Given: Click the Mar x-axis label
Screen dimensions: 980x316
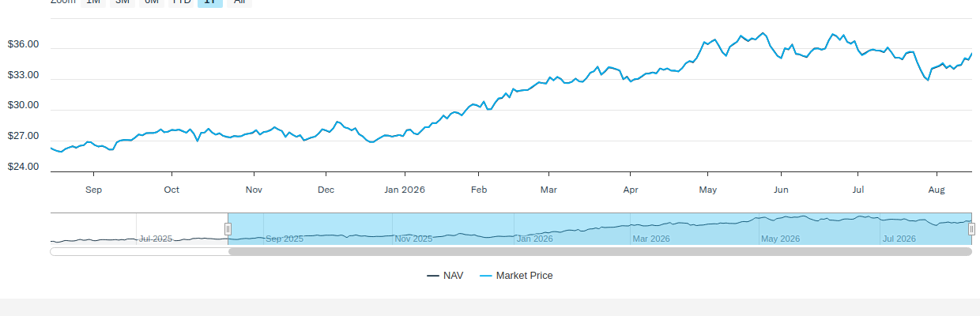Looking at the screenshot, I should point(548,190).
